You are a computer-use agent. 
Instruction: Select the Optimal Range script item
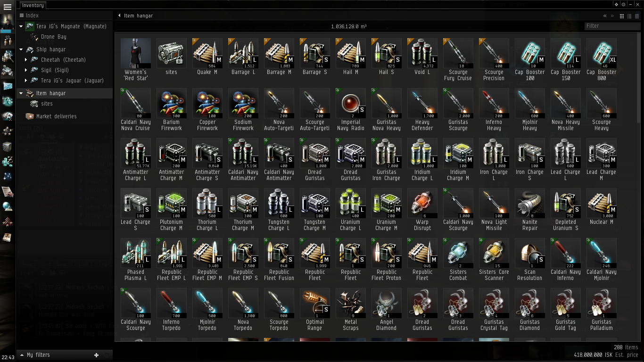(315, 309)
